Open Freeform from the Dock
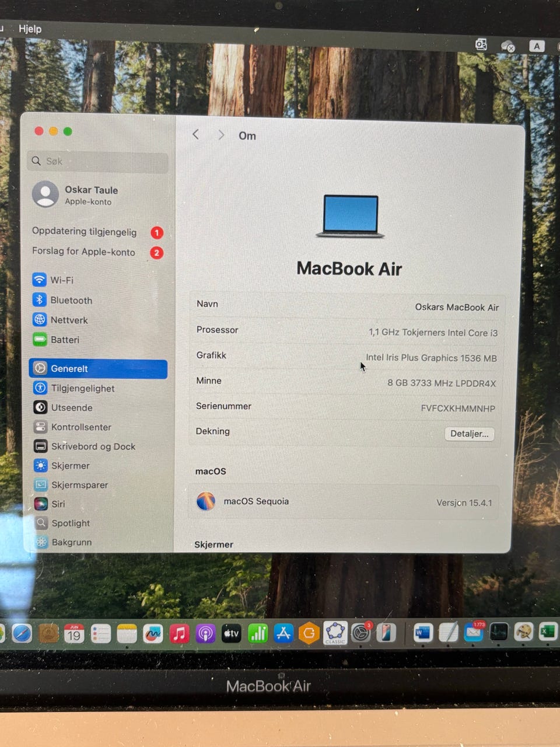 tap(153, 633)
